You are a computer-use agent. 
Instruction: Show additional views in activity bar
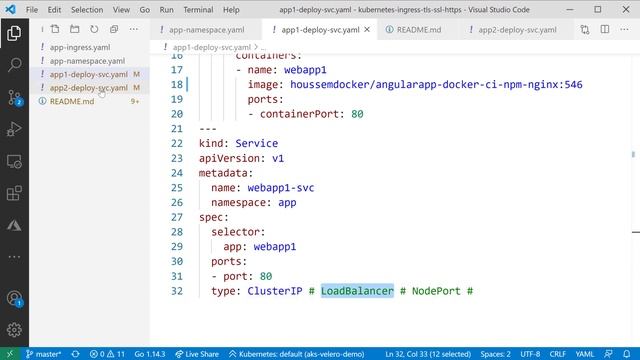(14, 257)
